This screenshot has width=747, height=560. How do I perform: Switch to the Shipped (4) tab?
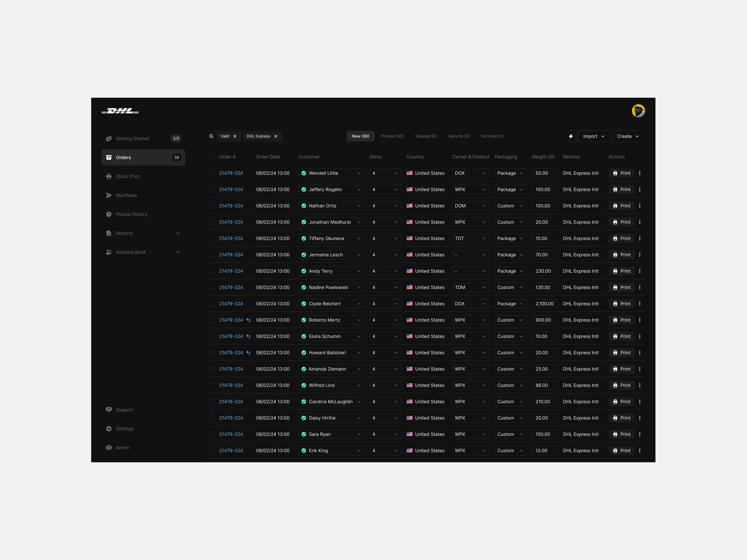(x=425, y=136)
